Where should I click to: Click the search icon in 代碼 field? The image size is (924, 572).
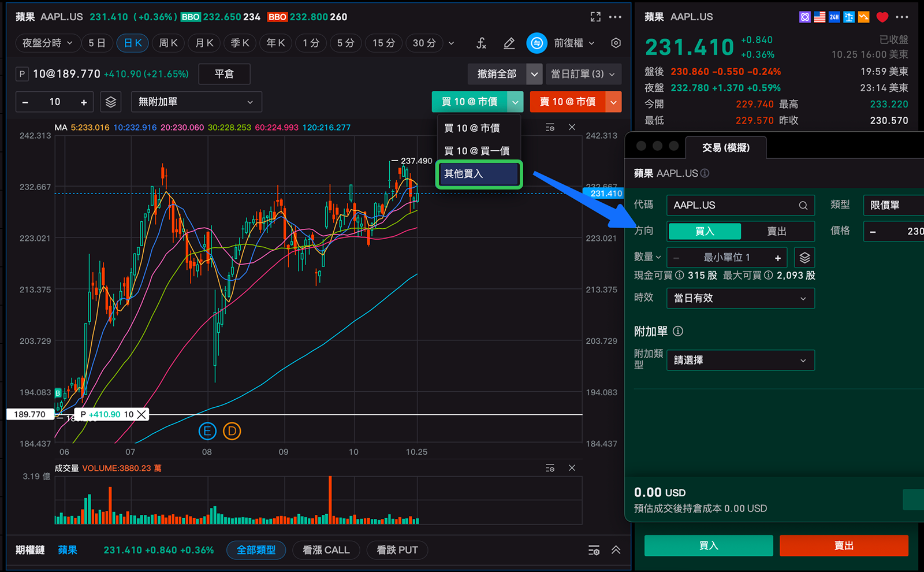click(x=803, y=206)
